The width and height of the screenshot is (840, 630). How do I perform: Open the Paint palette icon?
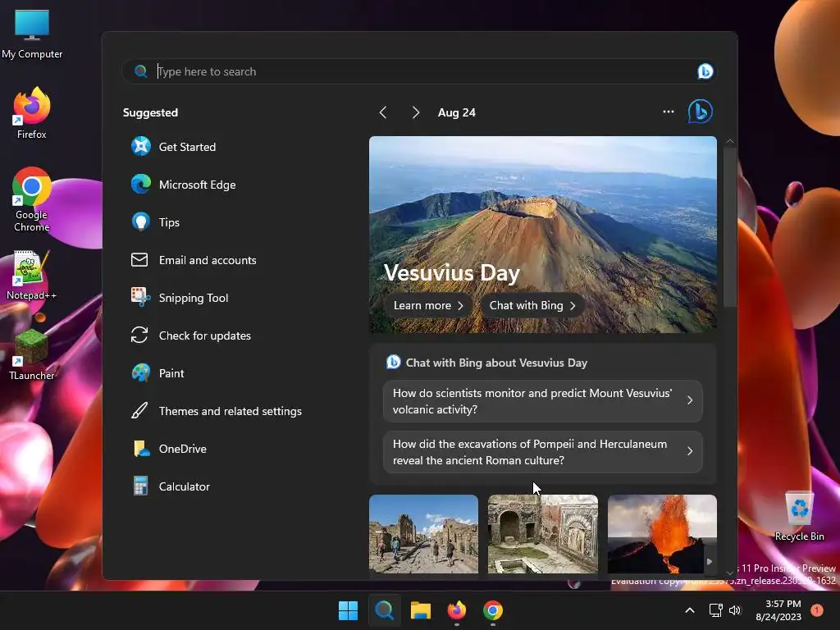[x=141, y=373]
